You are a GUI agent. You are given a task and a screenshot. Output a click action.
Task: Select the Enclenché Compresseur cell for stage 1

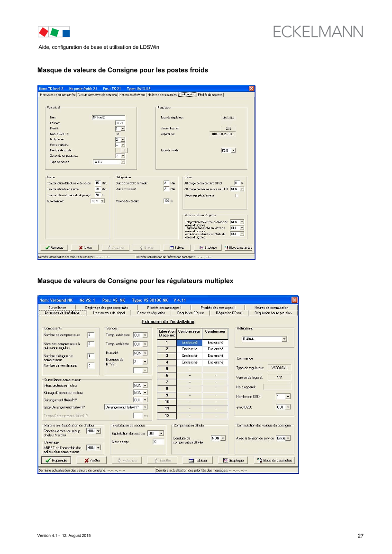(x=189, y=342)
